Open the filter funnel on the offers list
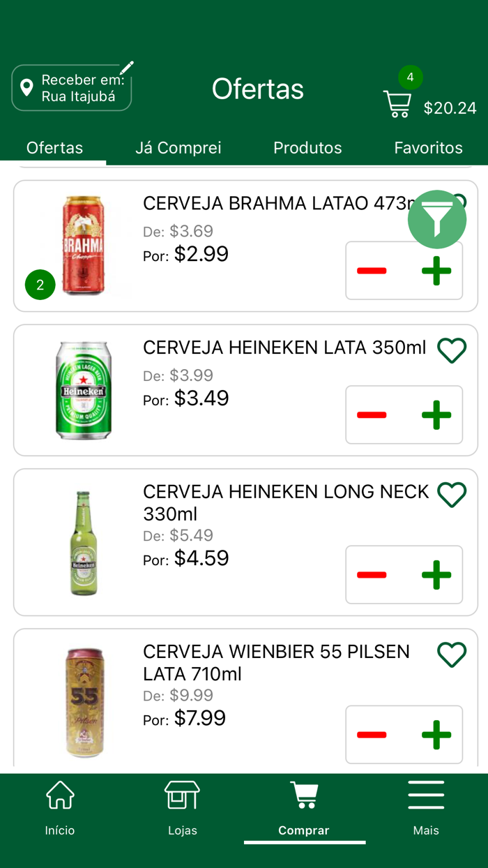The width and height of the screenshot is (488, 868). coord(437,219)
